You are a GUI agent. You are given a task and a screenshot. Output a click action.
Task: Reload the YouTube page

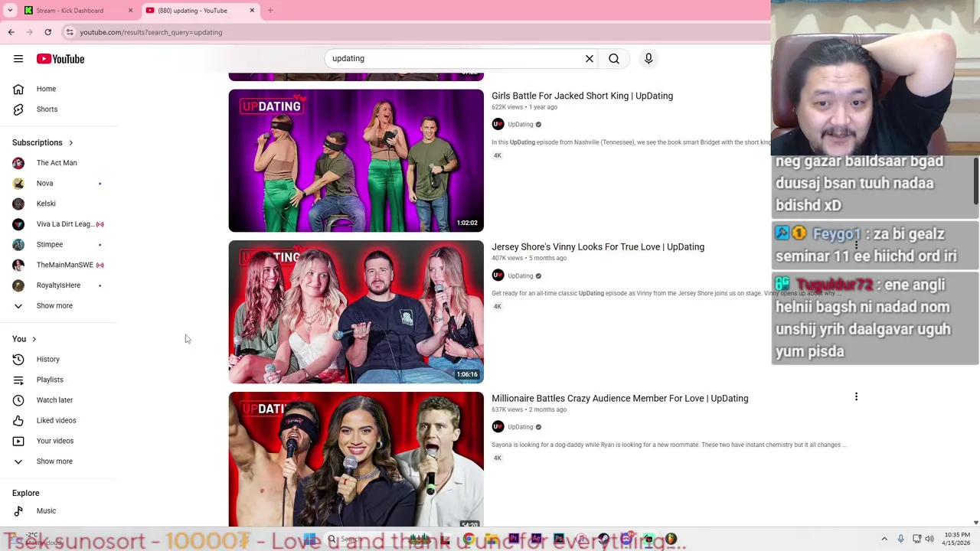point(47,32)
